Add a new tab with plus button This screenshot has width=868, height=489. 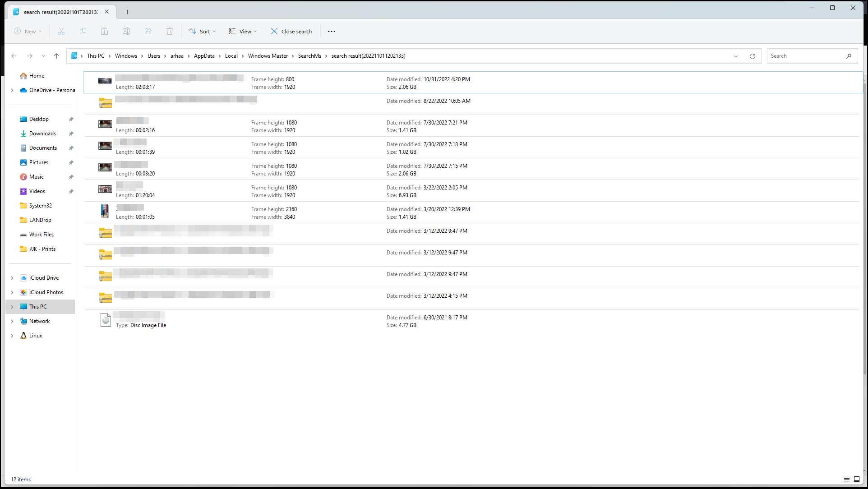tap(127, 12)
